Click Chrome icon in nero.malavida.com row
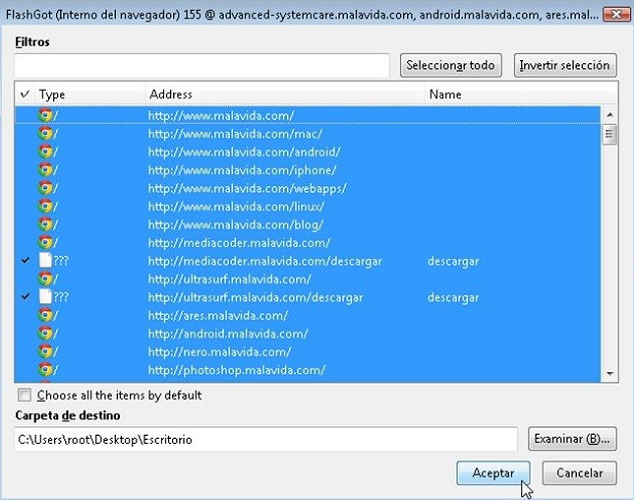 [x=45, y=352]
